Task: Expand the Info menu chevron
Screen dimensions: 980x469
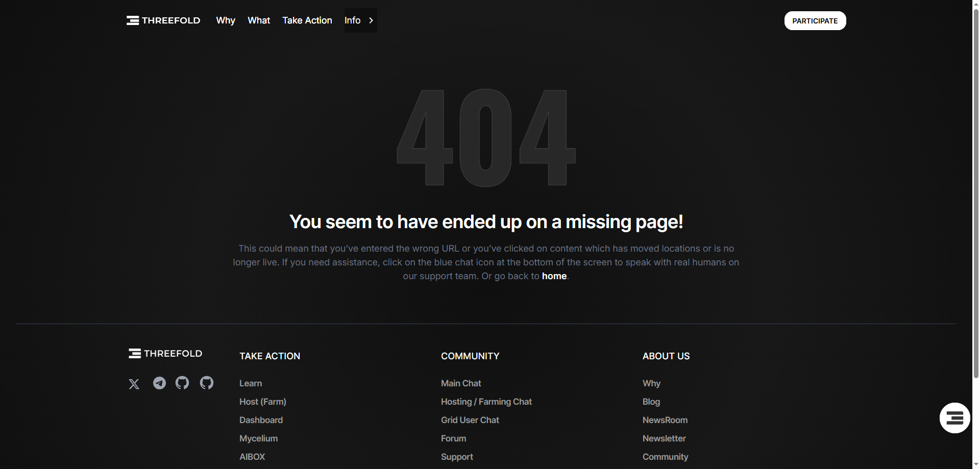Action: pos(371,20)
